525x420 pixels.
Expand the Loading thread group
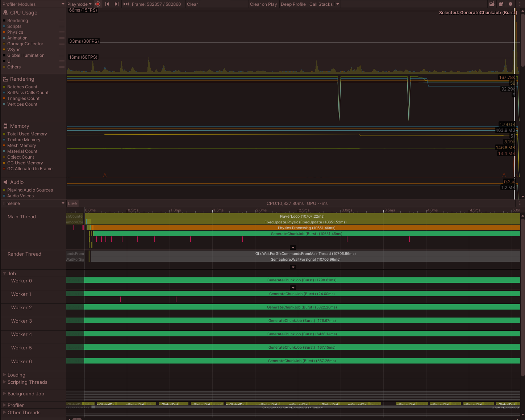pyautogui.click(x=5, y=375)
